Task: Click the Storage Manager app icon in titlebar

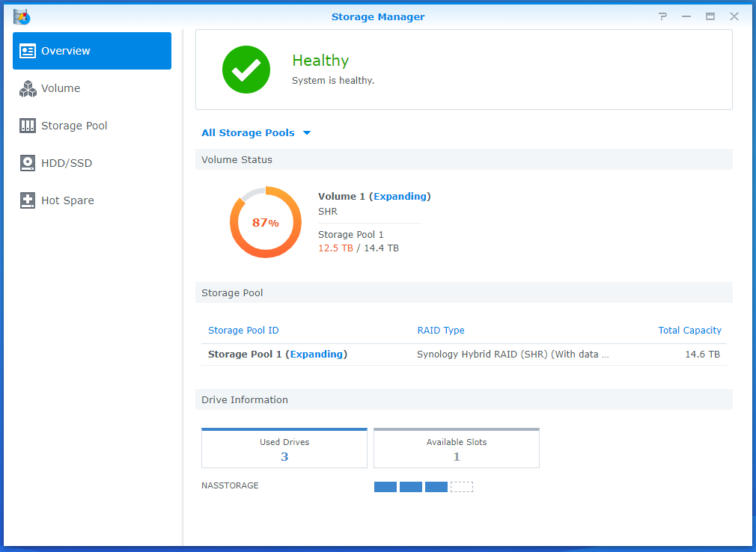Action: point(22,16)
